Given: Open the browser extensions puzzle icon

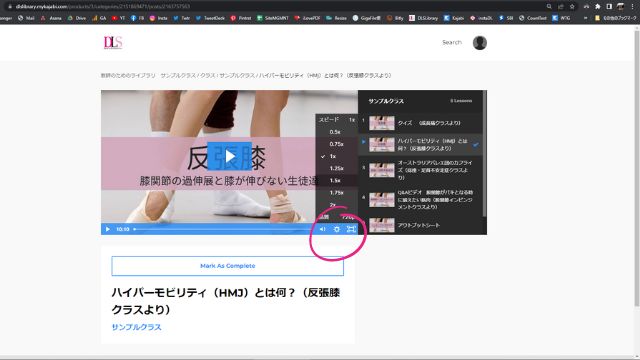Looking at the screenshot, I should click(598, 6).
